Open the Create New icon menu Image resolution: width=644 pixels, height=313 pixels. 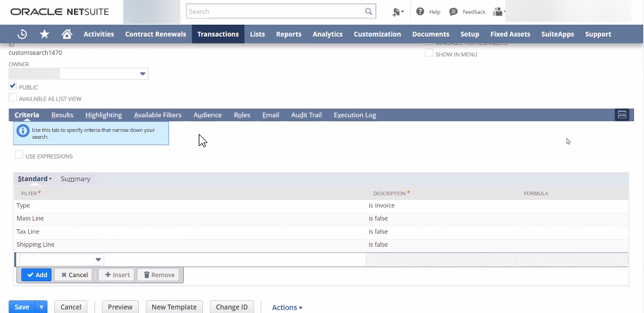[x=398, y=12]
